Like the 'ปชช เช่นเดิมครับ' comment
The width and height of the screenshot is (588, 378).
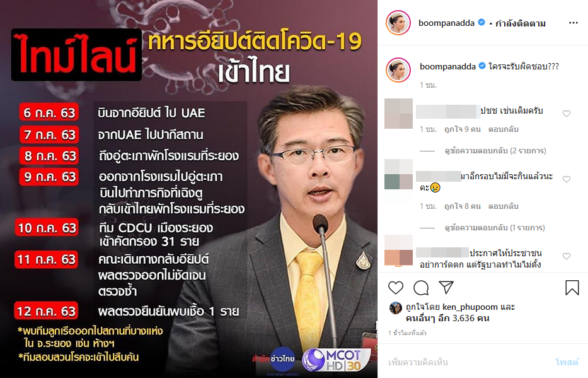[x=567, y=114]
